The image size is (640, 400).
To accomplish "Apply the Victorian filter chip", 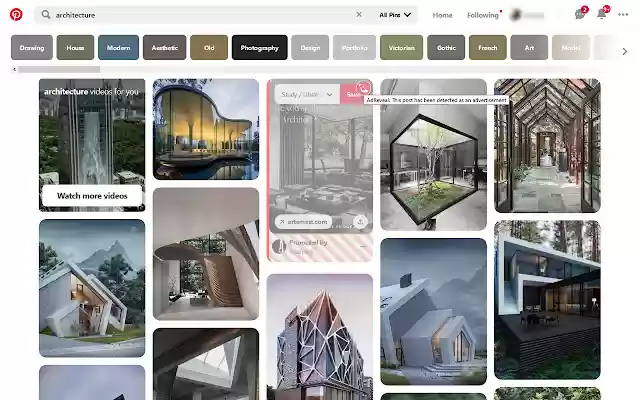I will click(x=402, y=47).
